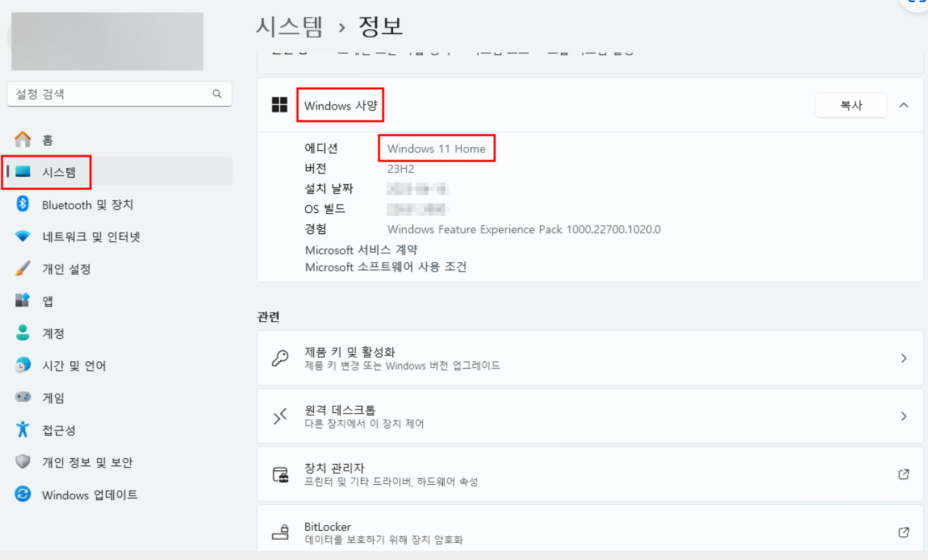Open 게임 settings label
The width and height of the screenshot is (928, 560).
pyautogui.click(x=54, y=398)
